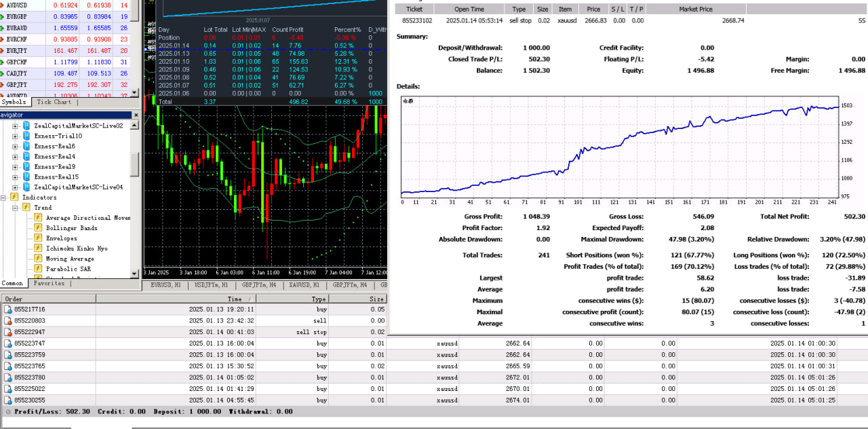The width and height of the screenshot is (868, 429).
Task: Collapse the Trend tree node
Action: [x=16, y=207]
